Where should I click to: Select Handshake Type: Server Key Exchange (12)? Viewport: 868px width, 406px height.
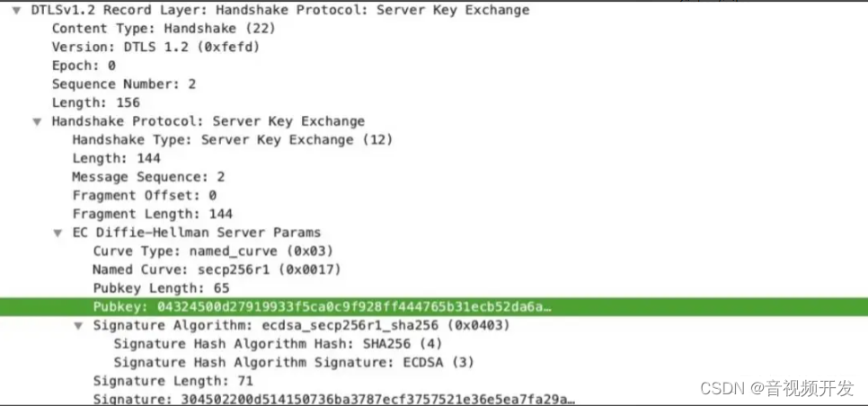[233, 140]
